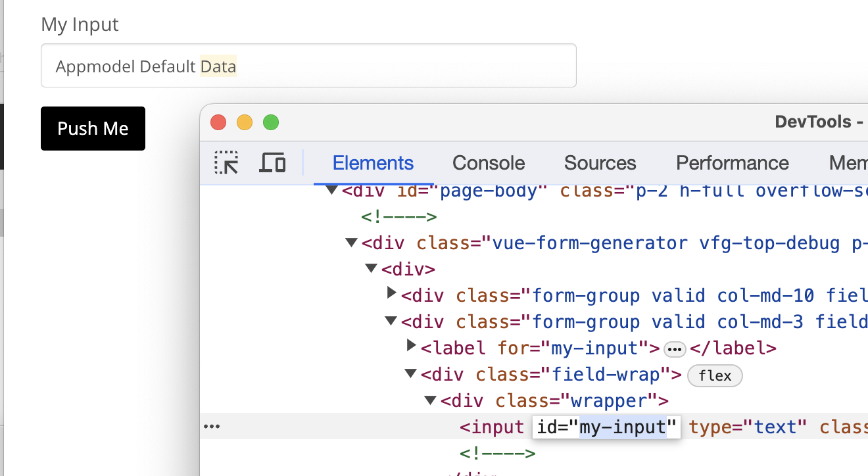This screenshot has height=476, width=868.
Task: Expand the col-md-10 form-group div
Action: (x=392, y=293)
